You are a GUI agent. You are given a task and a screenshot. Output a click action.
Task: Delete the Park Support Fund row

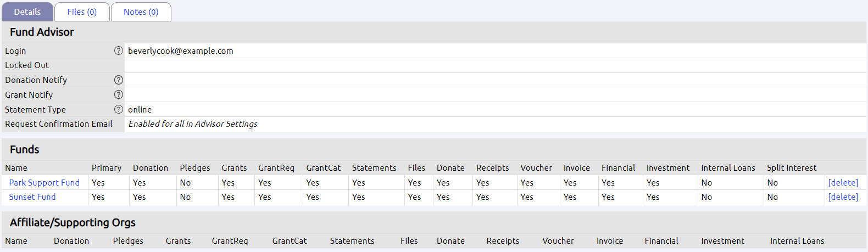[843, 183]
